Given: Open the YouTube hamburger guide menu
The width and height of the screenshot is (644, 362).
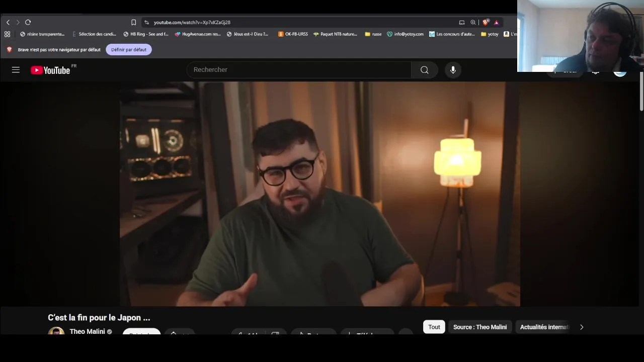Looking at the screenshot, I should point(16,70).
